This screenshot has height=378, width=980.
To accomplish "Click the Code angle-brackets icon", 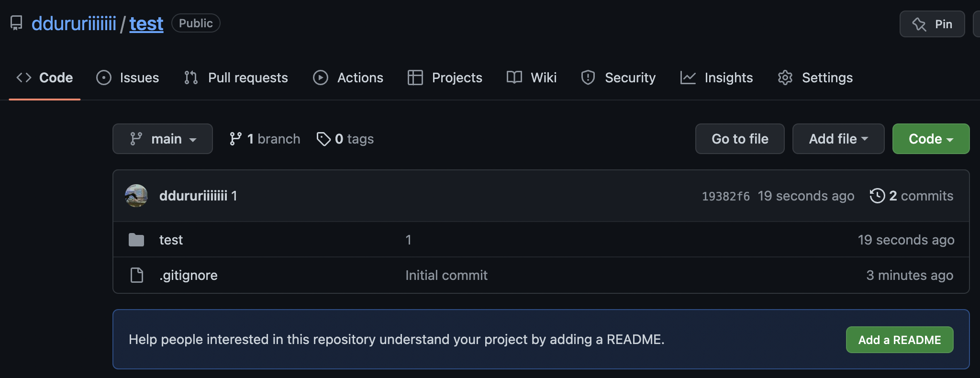I will (x=24, y=78).
